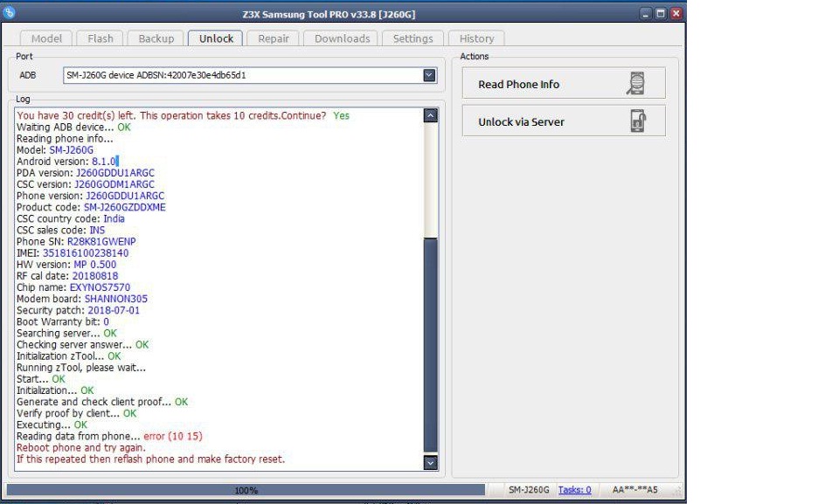
Task: Switch to the Settings tab
Action: (x=413, y=38)
